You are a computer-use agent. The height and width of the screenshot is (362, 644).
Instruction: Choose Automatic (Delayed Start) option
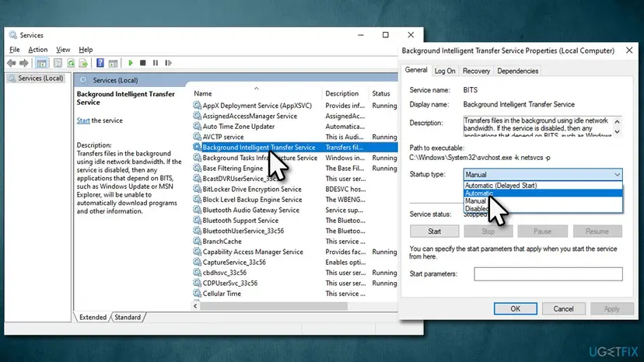tap(543, 186)
